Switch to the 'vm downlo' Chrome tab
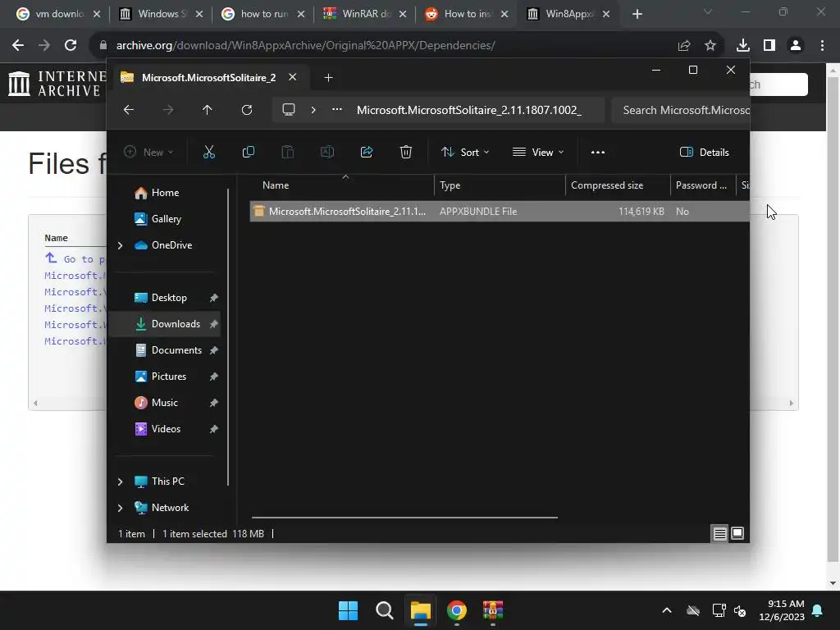840x630 pixels. (x=58, y=14)
